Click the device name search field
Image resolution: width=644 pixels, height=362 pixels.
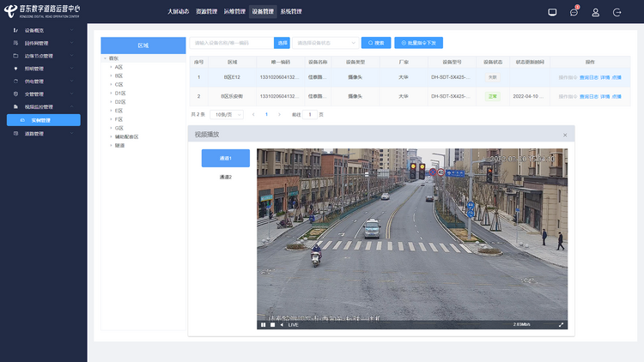click(x=230, y=42)
